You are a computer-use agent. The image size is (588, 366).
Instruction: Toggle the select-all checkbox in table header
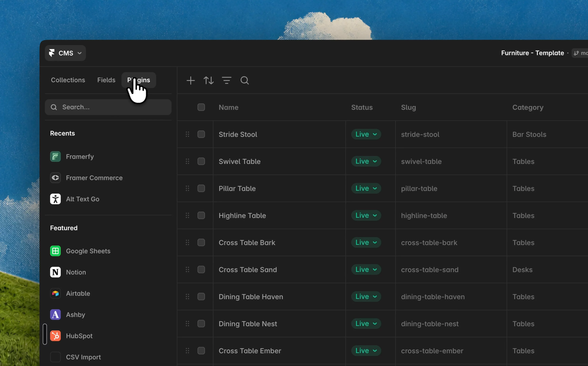coord(201,107)
